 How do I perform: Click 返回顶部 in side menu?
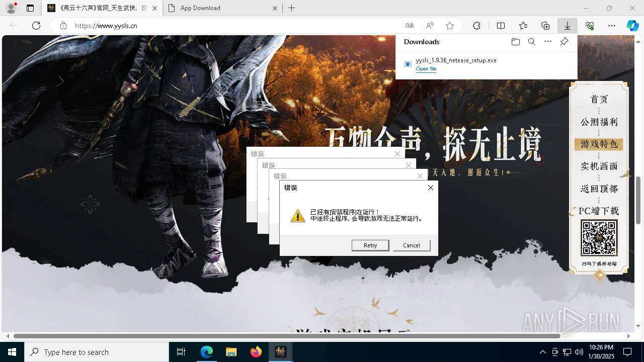click(599, 189)
